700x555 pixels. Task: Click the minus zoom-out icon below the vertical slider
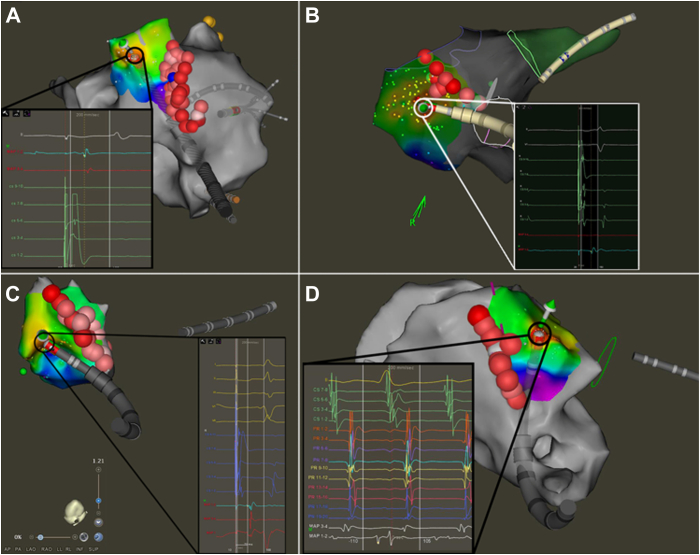[x=98, y=513]
